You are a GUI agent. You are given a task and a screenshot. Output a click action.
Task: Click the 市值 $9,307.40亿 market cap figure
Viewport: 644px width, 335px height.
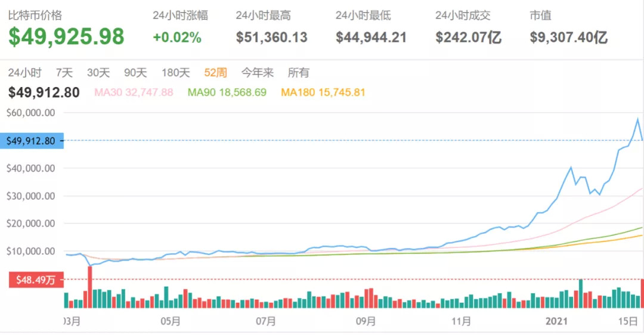coord(568,38)
